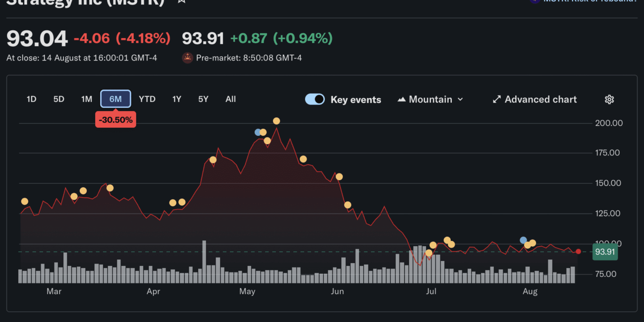Click the 93.04 closing price
The height and width of the screenshot is (322, 644).
coord(37,39)
